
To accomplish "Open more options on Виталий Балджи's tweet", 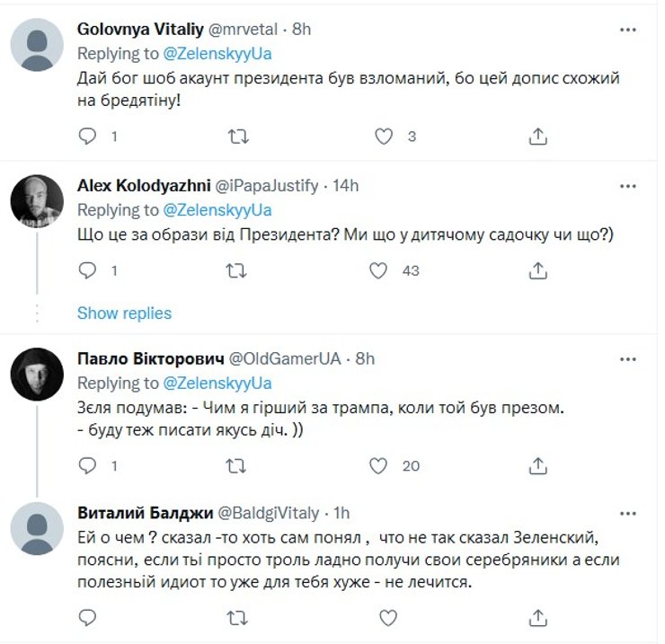I will pyautogui.click(x=628, y=514).
